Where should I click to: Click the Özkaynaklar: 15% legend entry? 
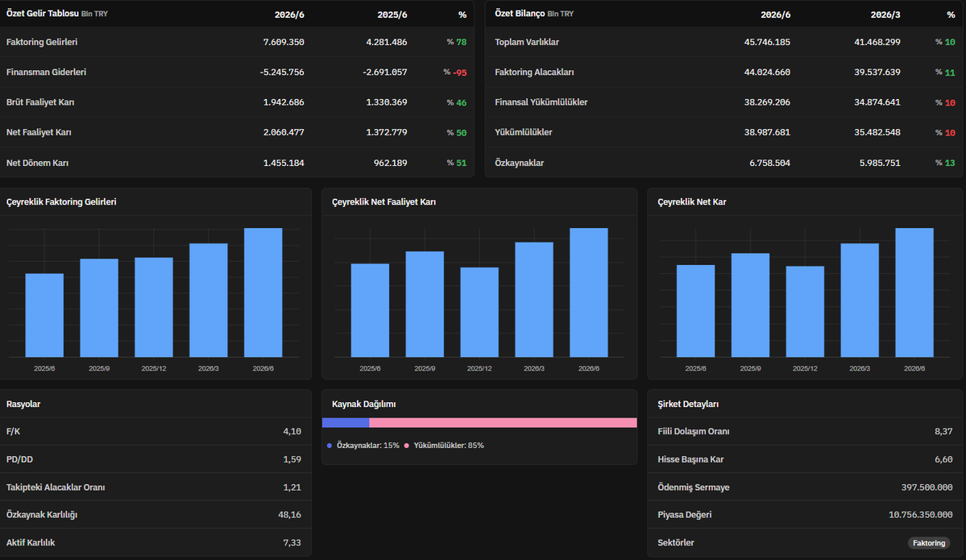(x=363, y=446)
